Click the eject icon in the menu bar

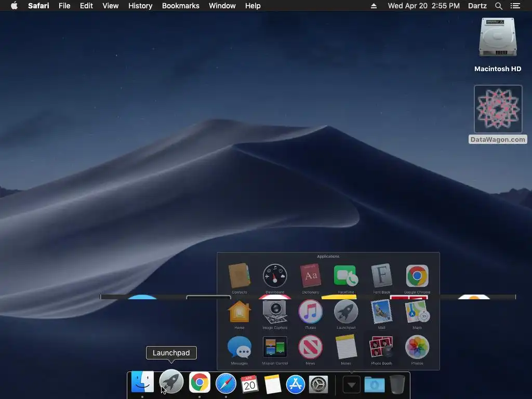[374, 6]
